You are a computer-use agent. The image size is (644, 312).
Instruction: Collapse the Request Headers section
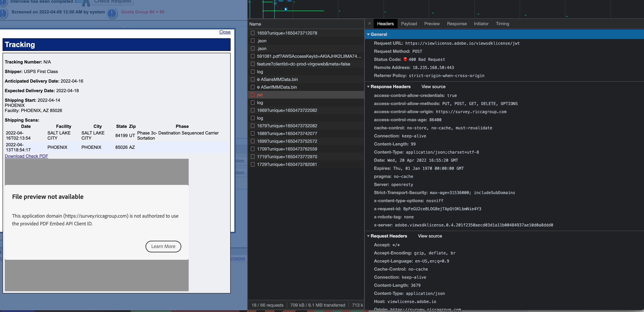368,236
